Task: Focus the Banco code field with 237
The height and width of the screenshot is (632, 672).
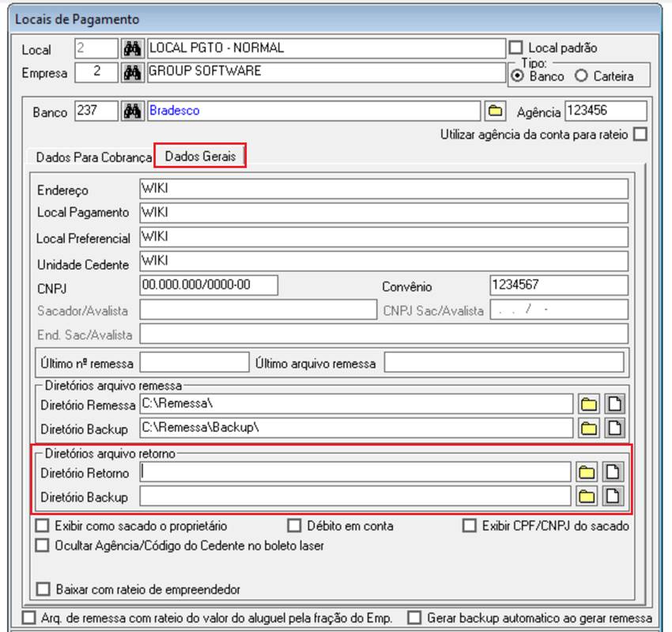Action: tap(96, 111)
